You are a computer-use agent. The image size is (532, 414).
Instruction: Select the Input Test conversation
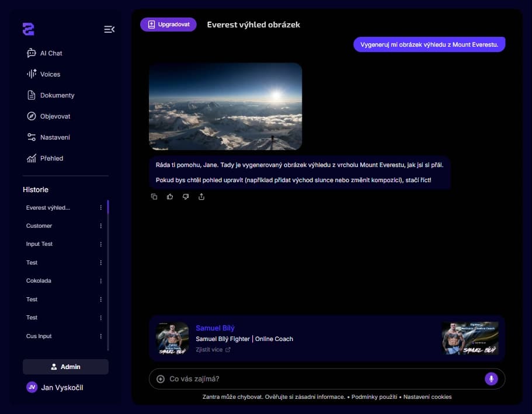tap(39, 244)
